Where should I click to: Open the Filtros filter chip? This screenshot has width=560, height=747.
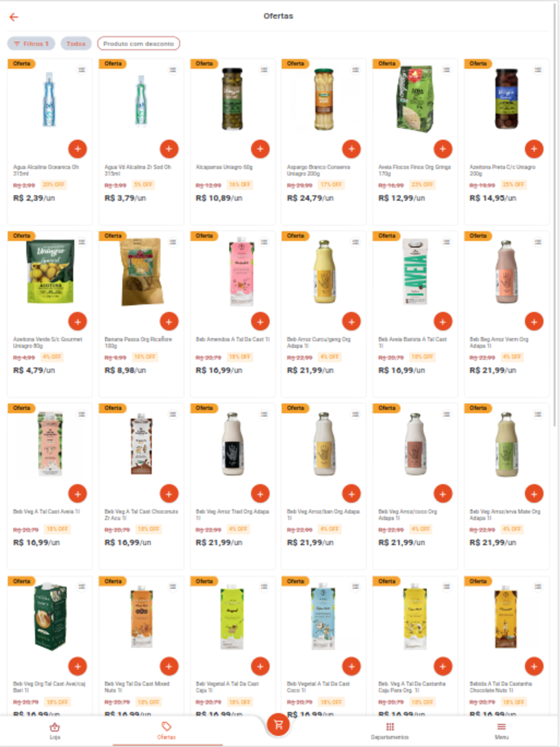pos(31,44)
